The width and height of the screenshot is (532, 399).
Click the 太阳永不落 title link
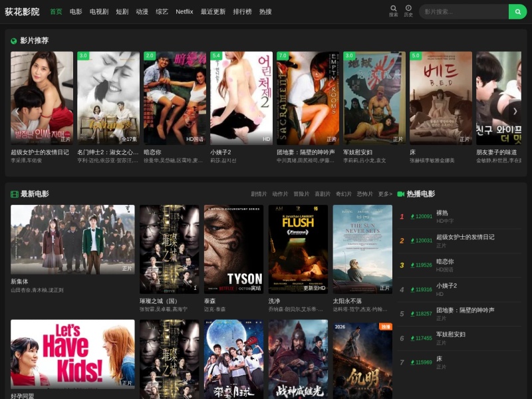click(347, 301)
